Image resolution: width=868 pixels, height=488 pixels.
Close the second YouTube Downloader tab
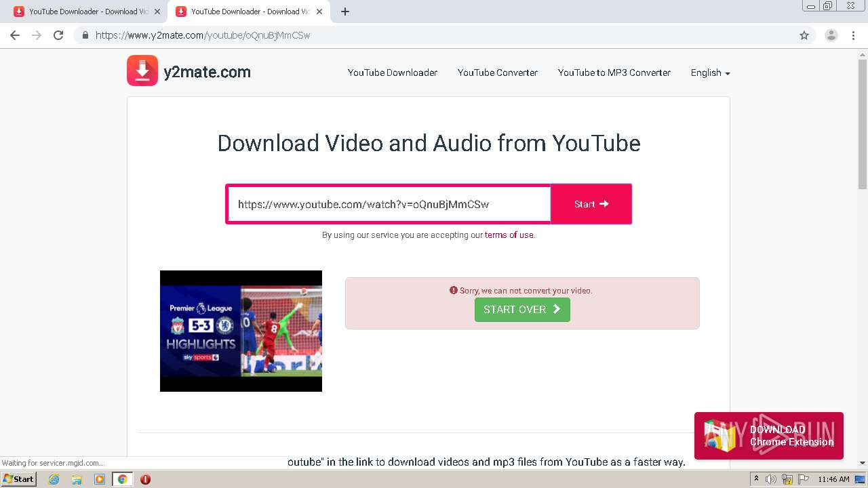319,12
